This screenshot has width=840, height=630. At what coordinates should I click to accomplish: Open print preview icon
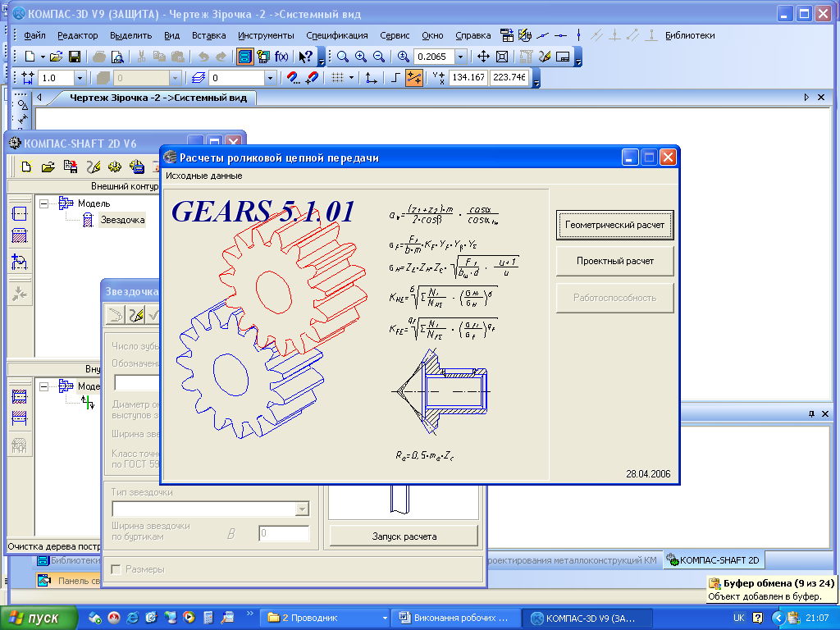117,57
